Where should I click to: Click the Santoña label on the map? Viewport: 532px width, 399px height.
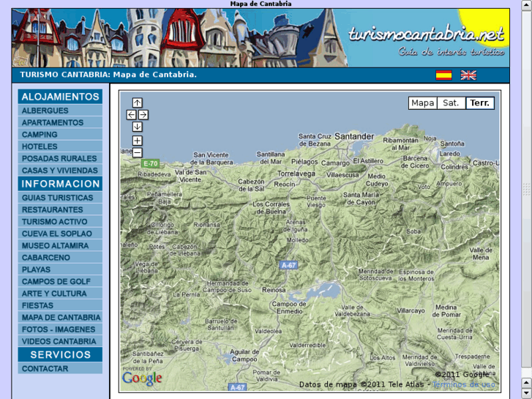coord(452,143)
